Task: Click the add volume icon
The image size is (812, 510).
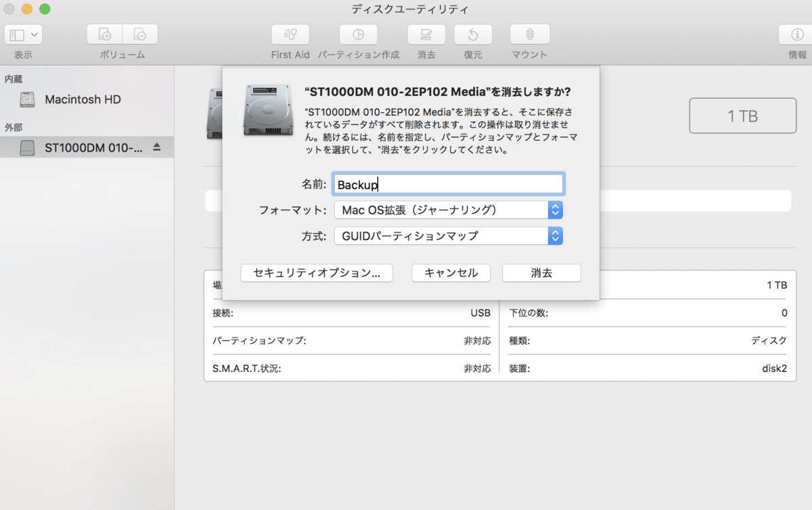Action: [105, 34]
